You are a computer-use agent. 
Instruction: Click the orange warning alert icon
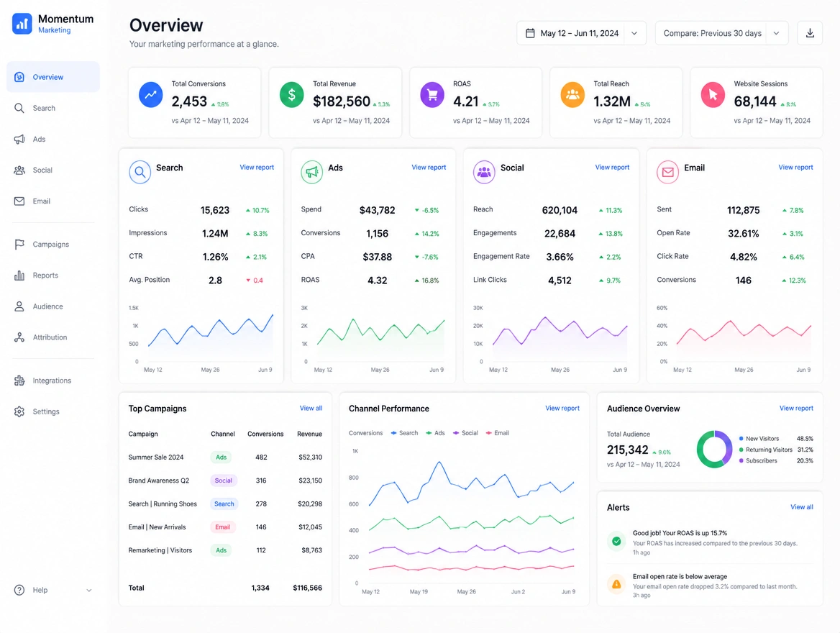coord(616,583)
